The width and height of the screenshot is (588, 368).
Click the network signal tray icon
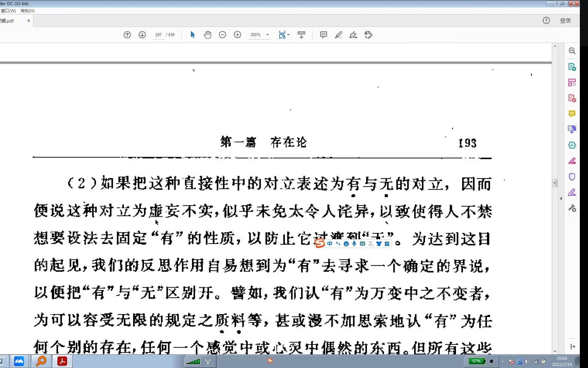[535, 362]
